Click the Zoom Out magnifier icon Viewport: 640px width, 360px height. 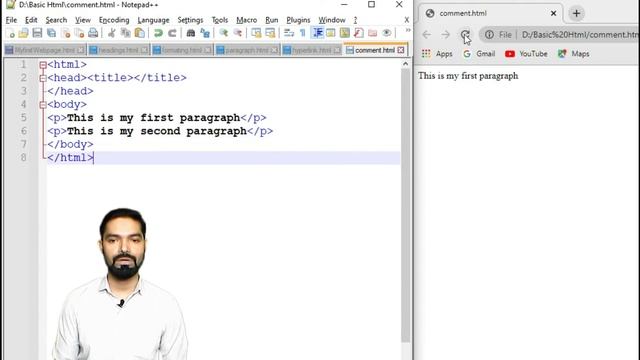tap(238, 33)
